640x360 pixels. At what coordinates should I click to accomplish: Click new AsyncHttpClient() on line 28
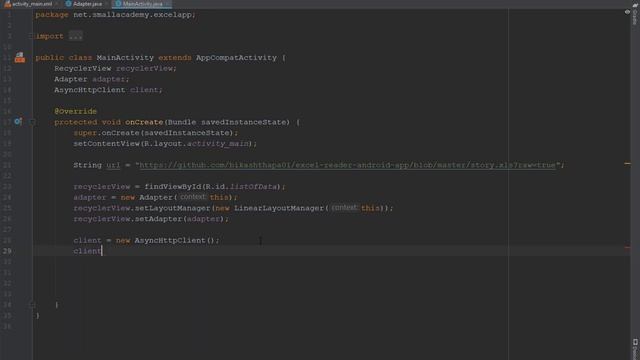point(167,240)
